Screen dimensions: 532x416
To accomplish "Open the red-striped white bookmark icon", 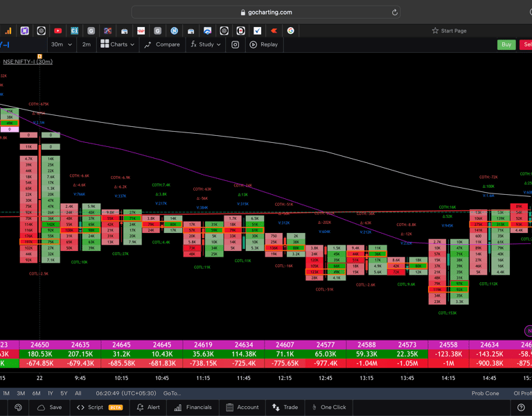I will (141, 31).
